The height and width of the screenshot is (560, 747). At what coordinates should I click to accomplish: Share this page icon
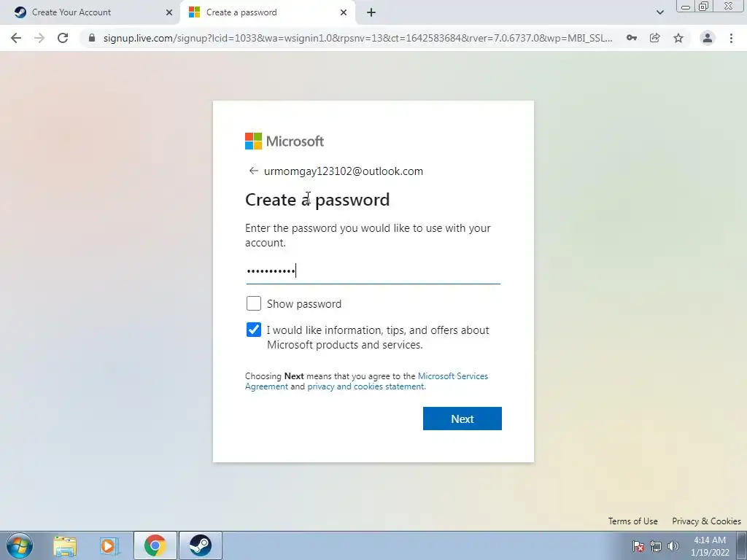coord(655,38)
